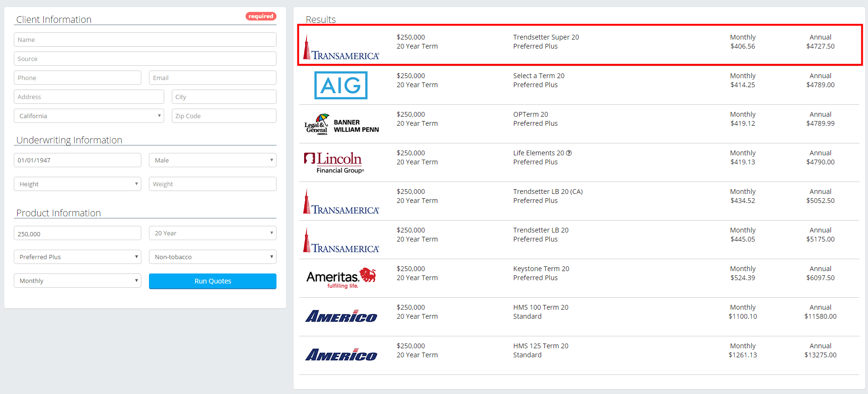Image resolution: width=868 pixels, height=394 pixels.
Task: Click the Ameritas logo
Action: click(341, 278)
